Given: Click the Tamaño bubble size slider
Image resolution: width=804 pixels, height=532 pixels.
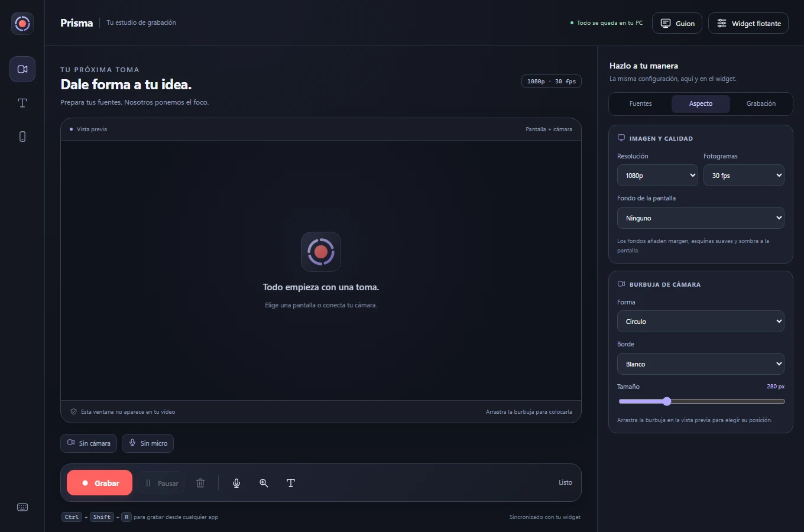Looking at the screenshot, I should click(702, 401).
